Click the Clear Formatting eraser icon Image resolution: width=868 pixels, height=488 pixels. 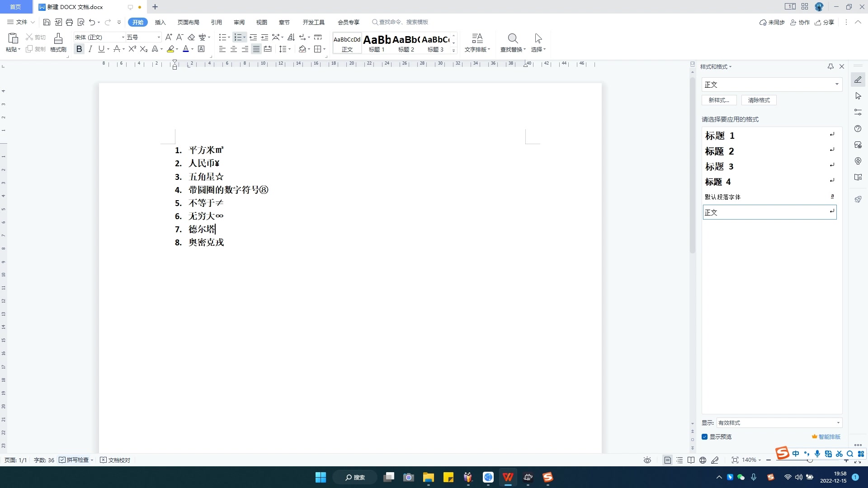(x=191, y=37)
